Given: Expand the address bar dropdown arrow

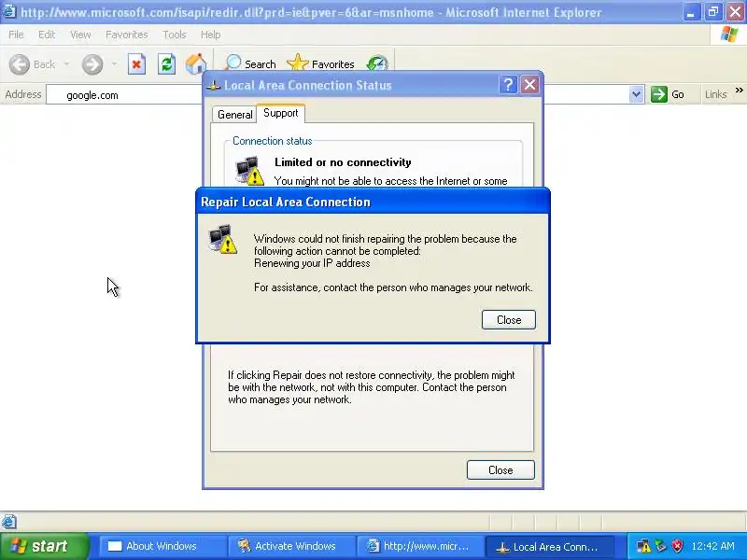Looking at the screenshot, I should [636, 94].
